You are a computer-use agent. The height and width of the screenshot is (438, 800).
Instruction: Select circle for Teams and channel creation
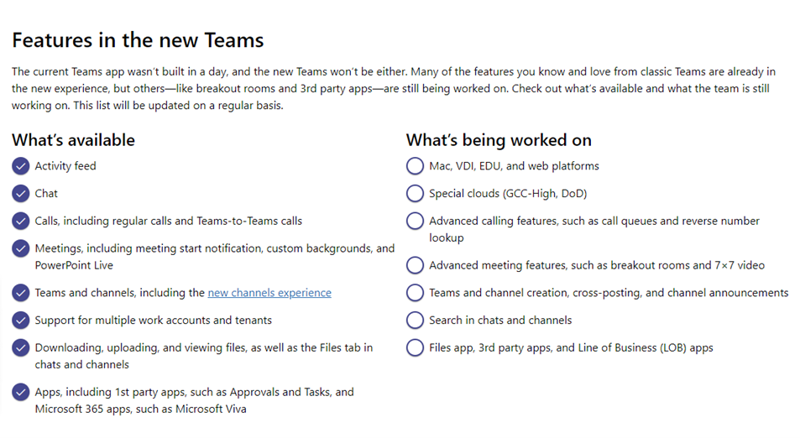click(415, 293)
